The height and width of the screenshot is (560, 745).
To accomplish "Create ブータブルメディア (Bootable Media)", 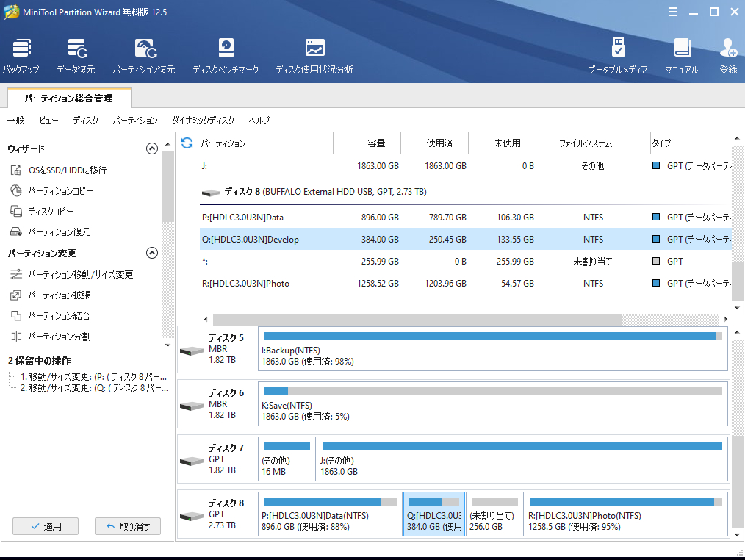I will pos(618,57).
